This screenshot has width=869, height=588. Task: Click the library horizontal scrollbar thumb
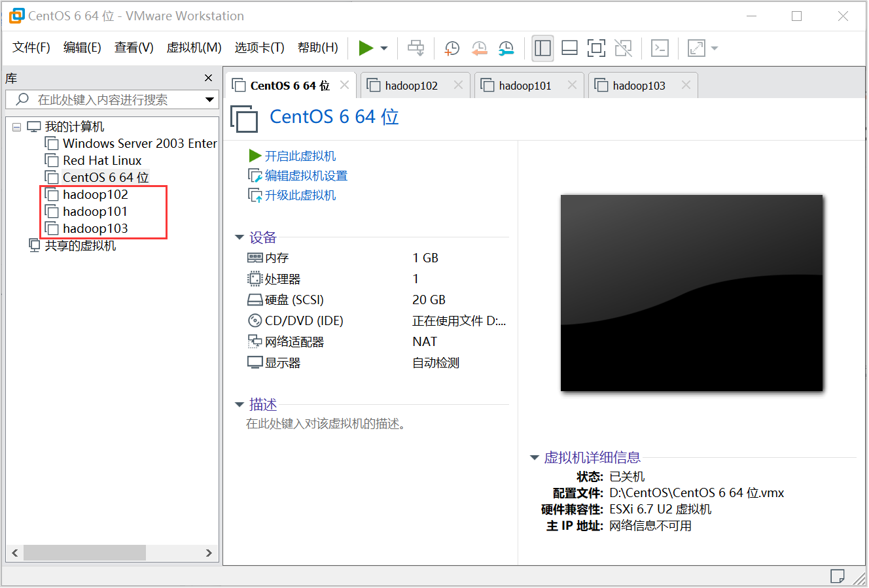[84, 553]
